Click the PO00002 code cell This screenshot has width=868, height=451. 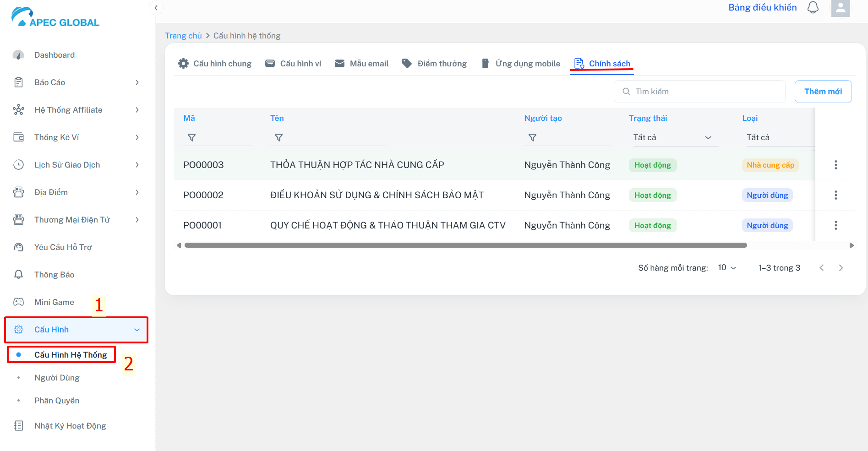pyautogui.click(x=203, y=195)
